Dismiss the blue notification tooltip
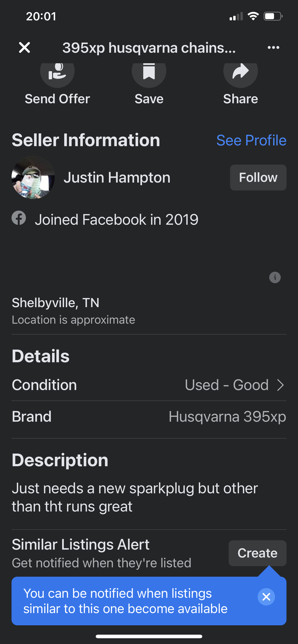 [266, 597]
